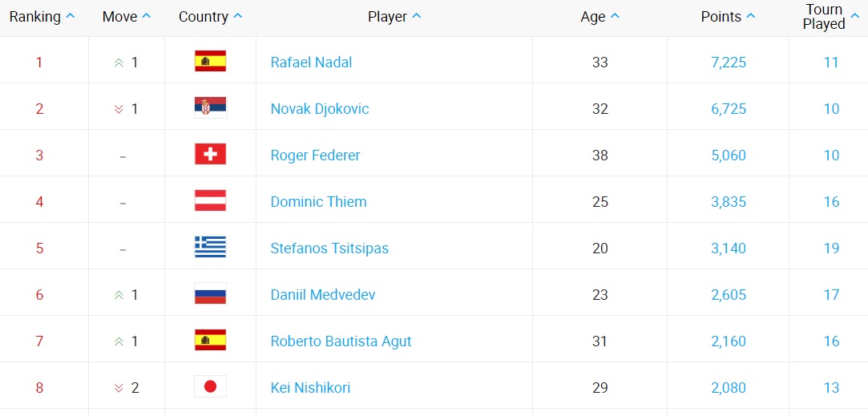Viewport: 868px width, 416px height.
Task: Click the Austria flag icon
Action: (x=210, y=201)
